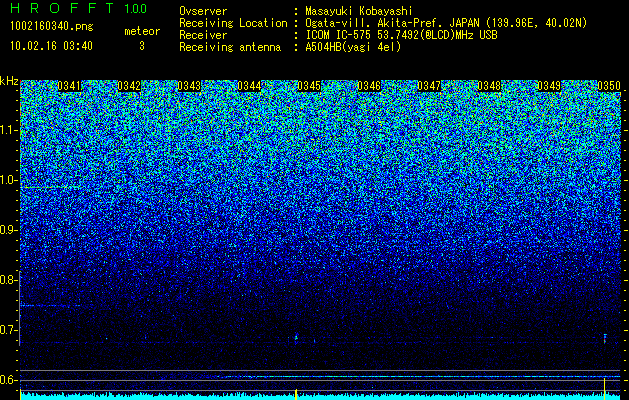Click the A504HB(yagi 4el) antenna text
This screenshot has width=629, height=400.
point(353,47)
